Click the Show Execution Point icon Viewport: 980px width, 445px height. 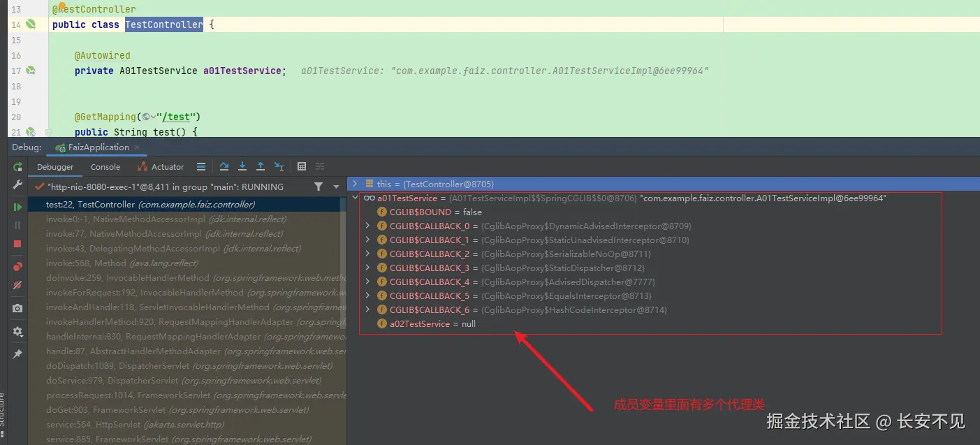(201, 167)
